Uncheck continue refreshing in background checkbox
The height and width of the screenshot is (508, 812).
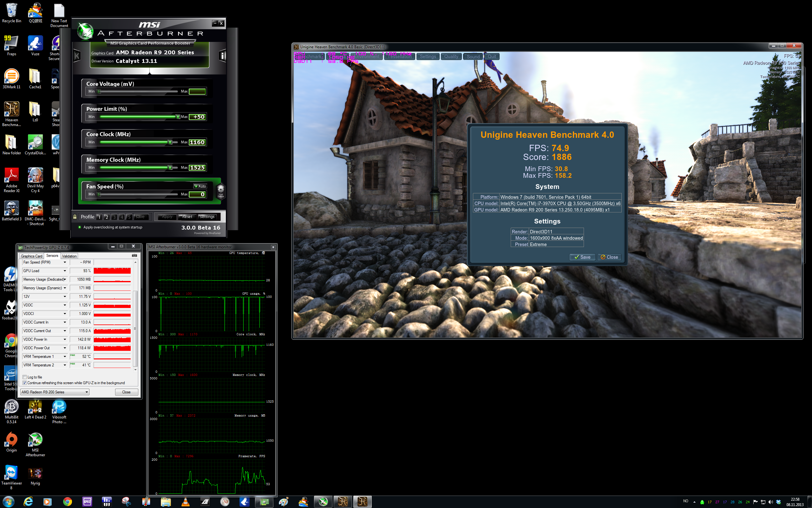24,383
